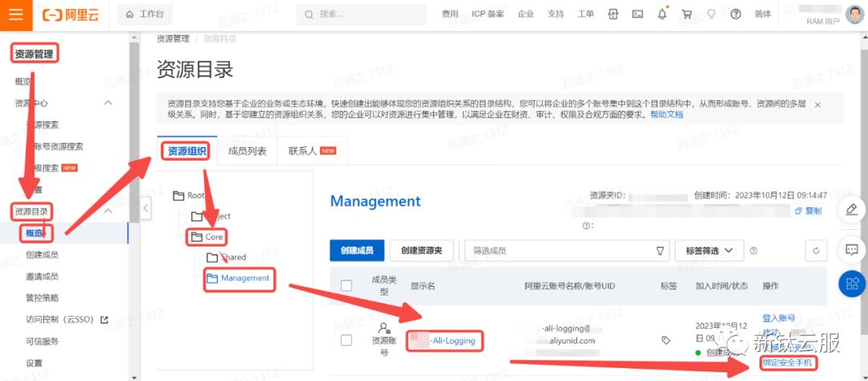This screenshot has width=868, height=381.
Task: Switch to the 成员列表 tab
Action: click(x=247, y=151)
